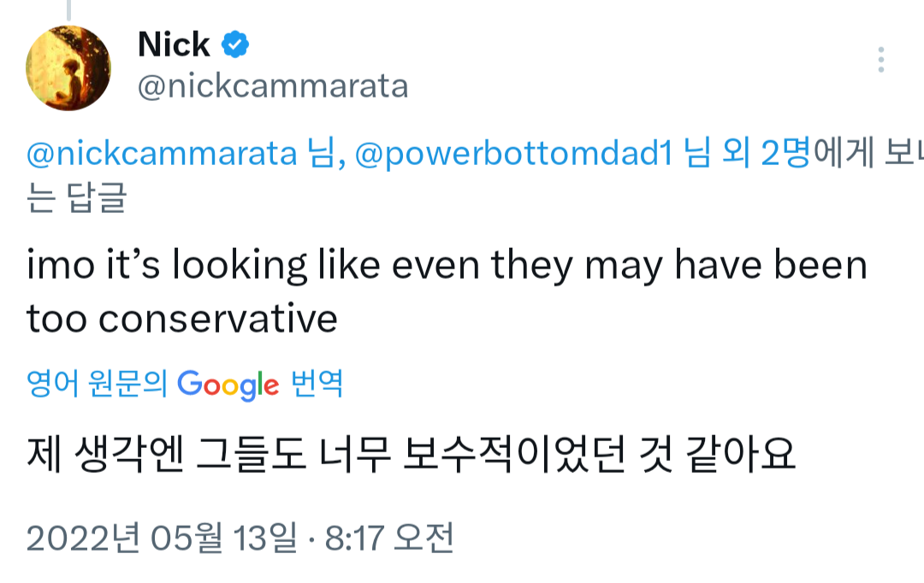Screen dimensions: 924x583
Task: Open the @nickcammarata handle below the name
Action: point(273,86)
